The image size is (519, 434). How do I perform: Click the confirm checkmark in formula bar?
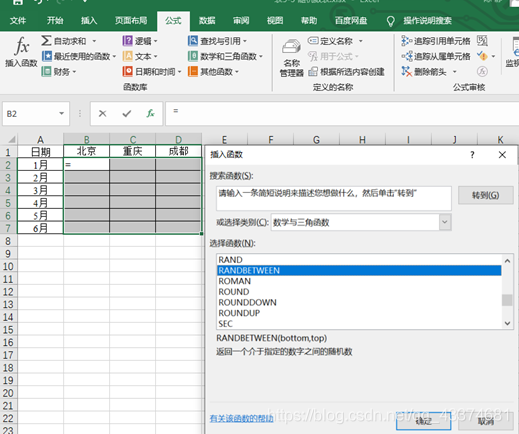coord(127,114)
